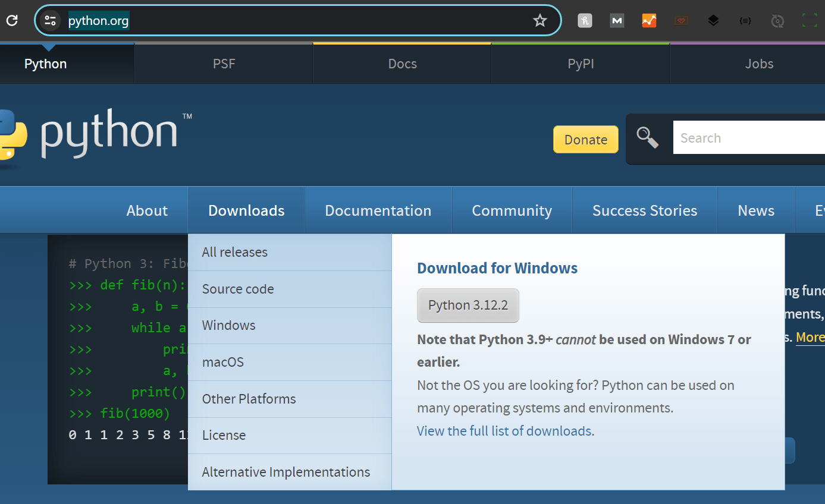The height and width of the screenshot is (504, 825).
Task: Choose macOS in Downloads menu
Action: click(290, 362)
